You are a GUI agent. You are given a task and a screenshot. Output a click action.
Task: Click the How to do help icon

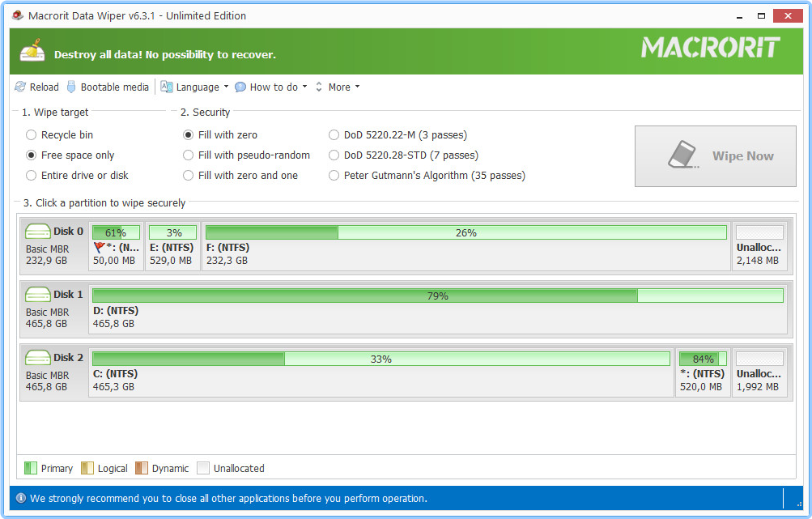[240, 87]
